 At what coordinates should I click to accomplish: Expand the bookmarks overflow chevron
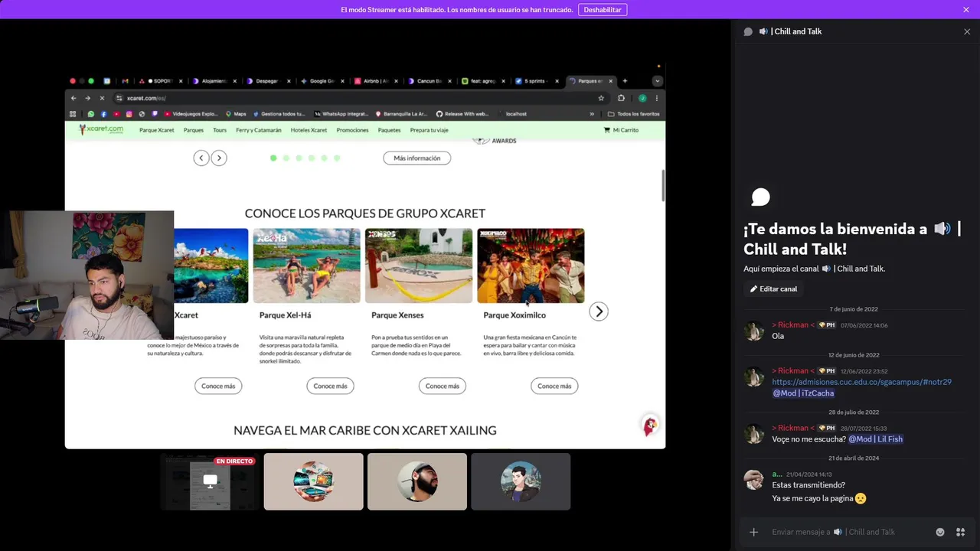click(x=592, y=114)
